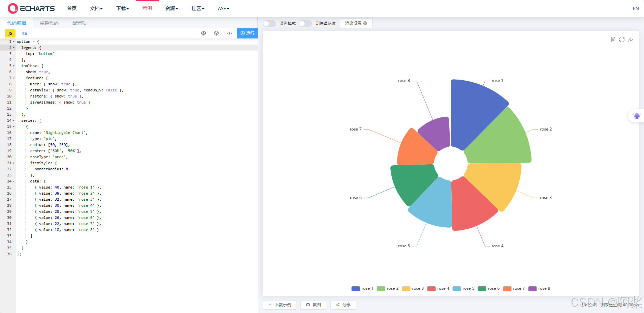Open the example in CodePen icon
644x313 pixels.
(203, 33)
